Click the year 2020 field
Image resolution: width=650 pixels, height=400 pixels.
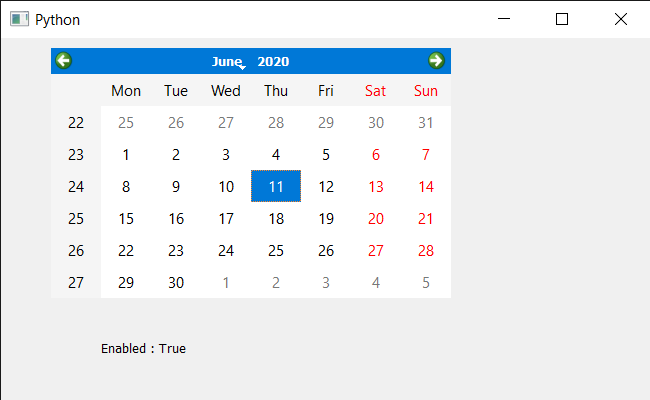(x=273, y=61)
